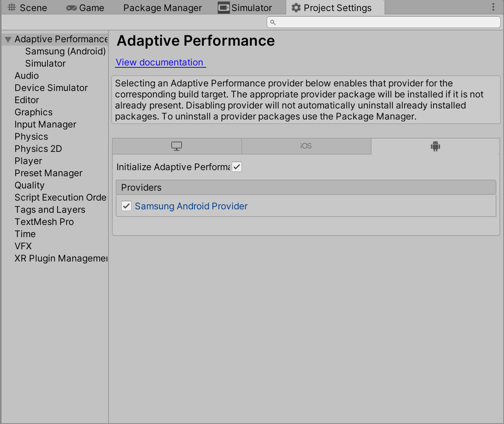This screenshot has height=424, width=504.
Task: Select Physics 2D settings
Action: point(38,148)
